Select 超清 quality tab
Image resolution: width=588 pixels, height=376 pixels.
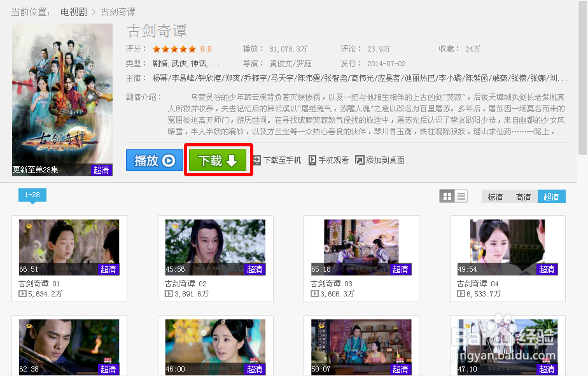tap(551, 197)
